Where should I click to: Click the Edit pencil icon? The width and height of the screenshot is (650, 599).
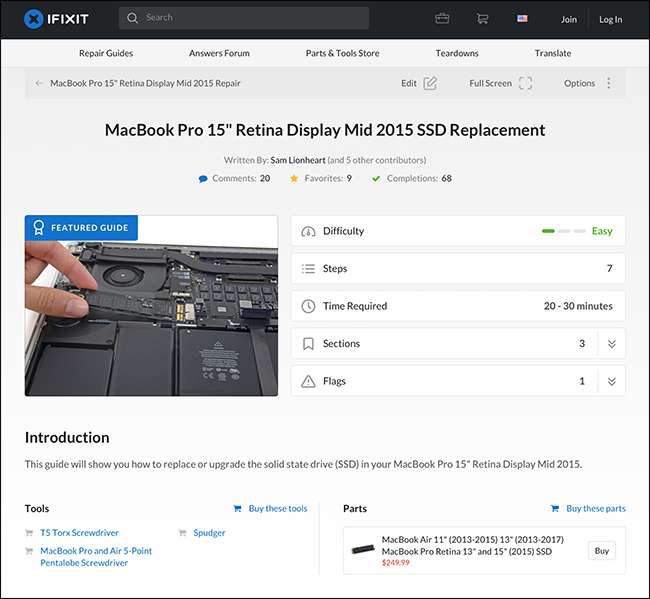tap(430, 83)
